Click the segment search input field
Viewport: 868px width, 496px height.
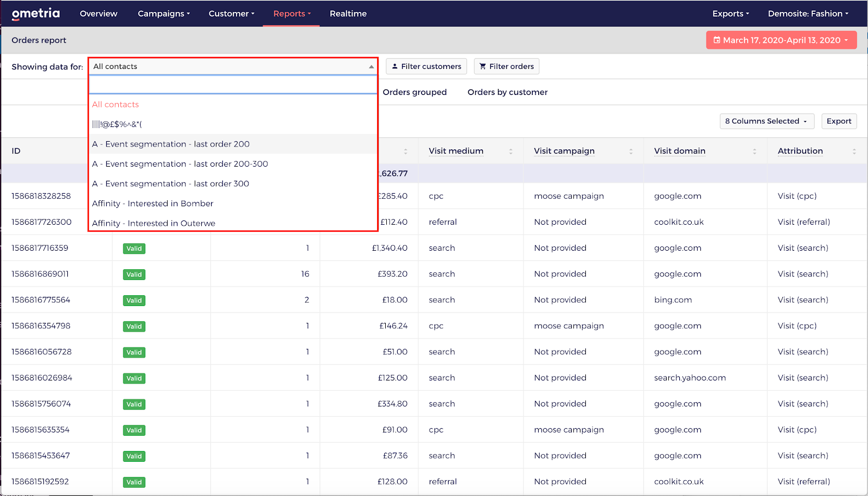233,85
